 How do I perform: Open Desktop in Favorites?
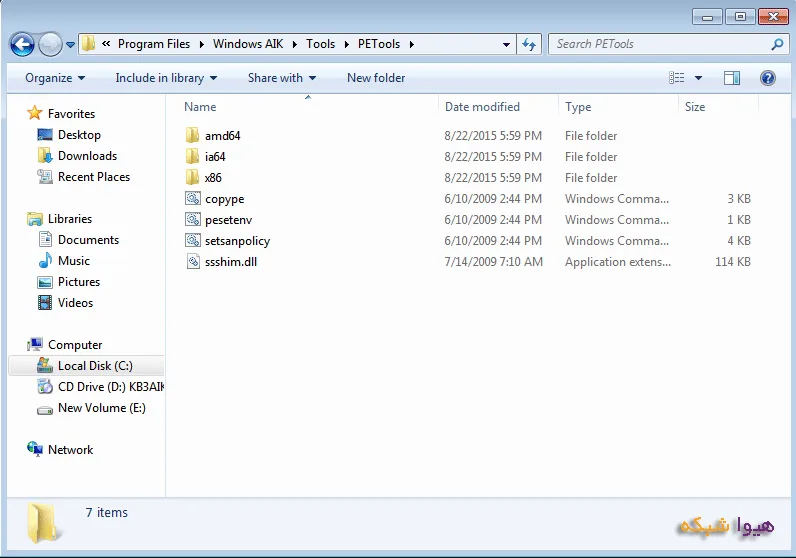click(x=79, y=135)
